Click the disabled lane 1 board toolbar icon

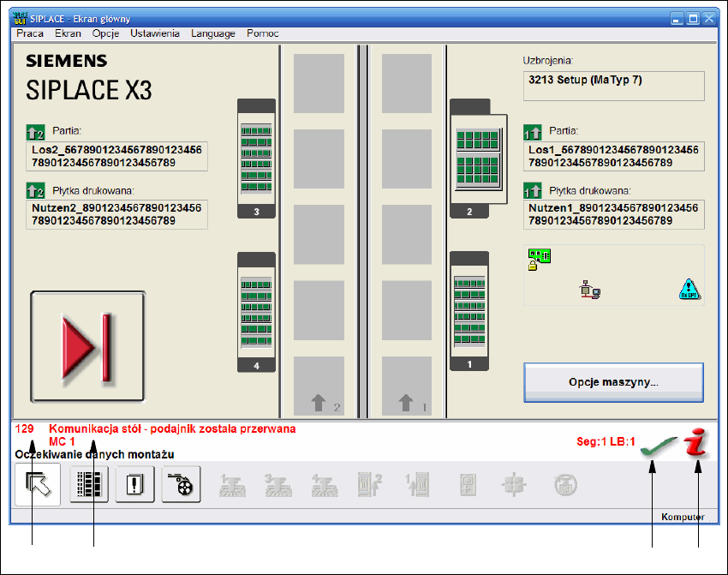point(417,485)
